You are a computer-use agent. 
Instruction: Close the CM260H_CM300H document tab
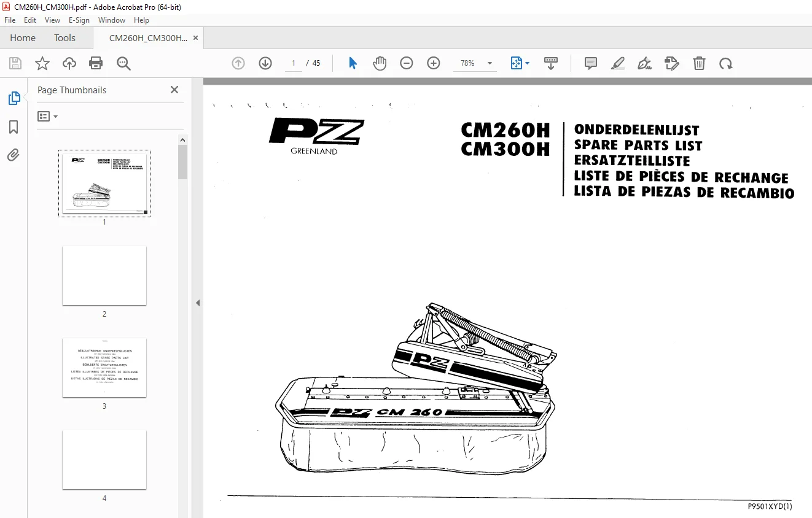[x=196, y=38]
